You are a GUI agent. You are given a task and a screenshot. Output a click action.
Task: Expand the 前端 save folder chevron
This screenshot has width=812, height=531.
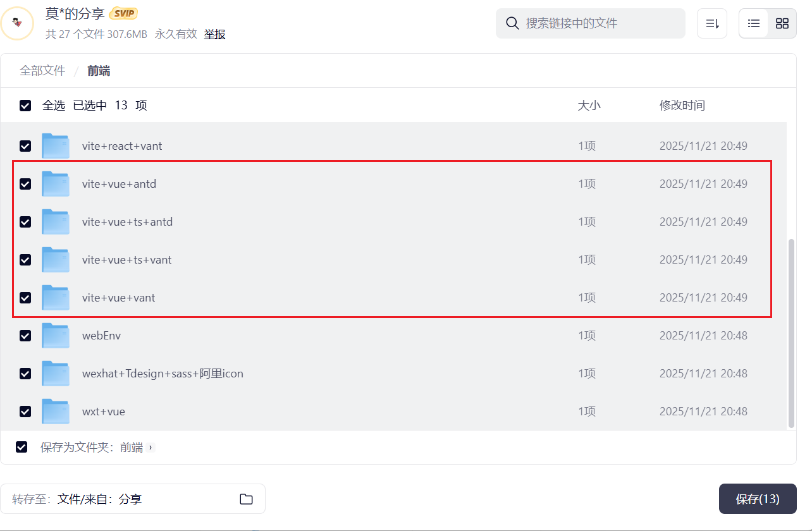[x=151, y=448]
